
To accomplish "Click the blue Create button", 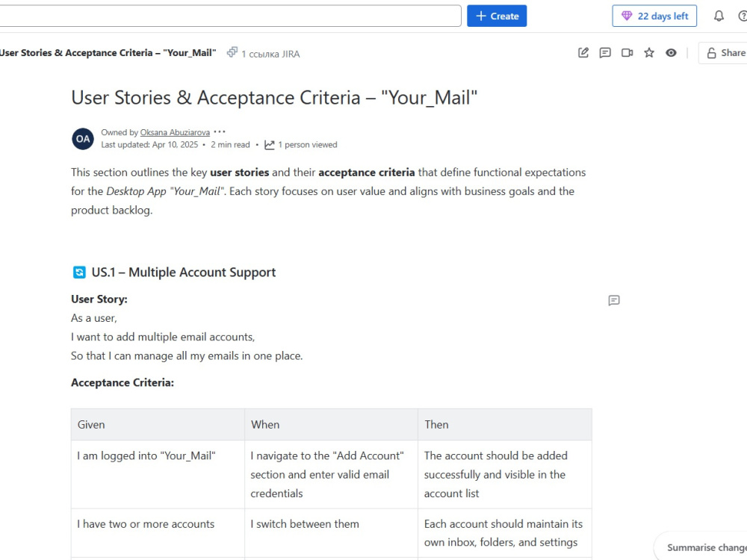I will pyautogui.click(x=497, y=16).
